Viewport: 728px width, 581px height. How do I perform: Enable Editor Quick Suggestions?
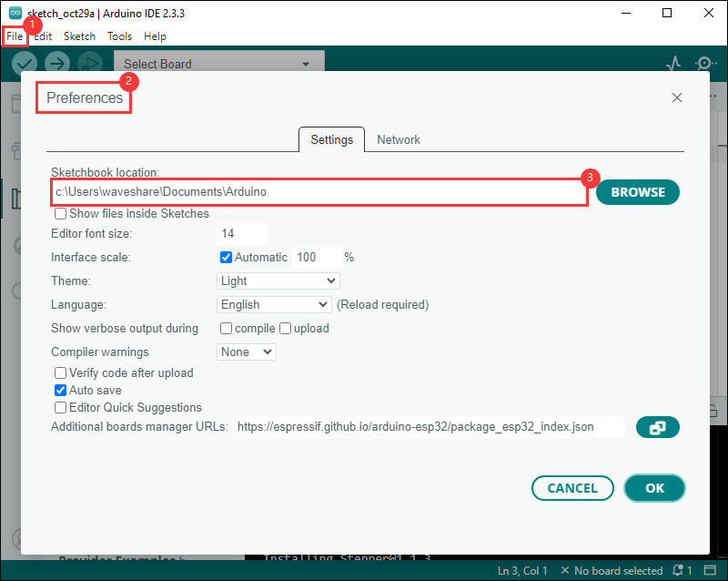point(60,408)
